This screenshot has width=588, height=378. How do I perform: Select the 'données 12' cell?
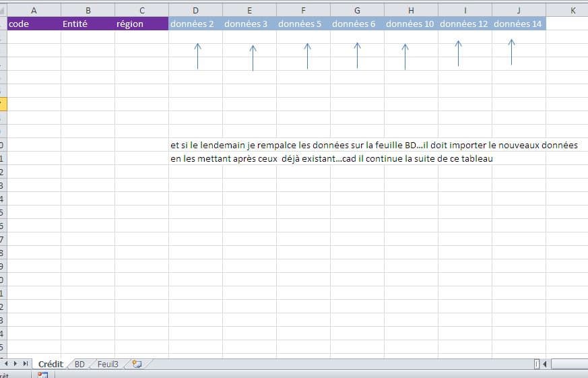[465, 24]
